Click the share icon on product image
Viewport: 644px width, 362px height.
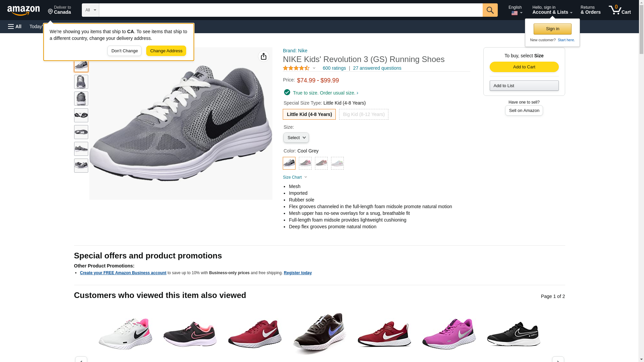264,56
